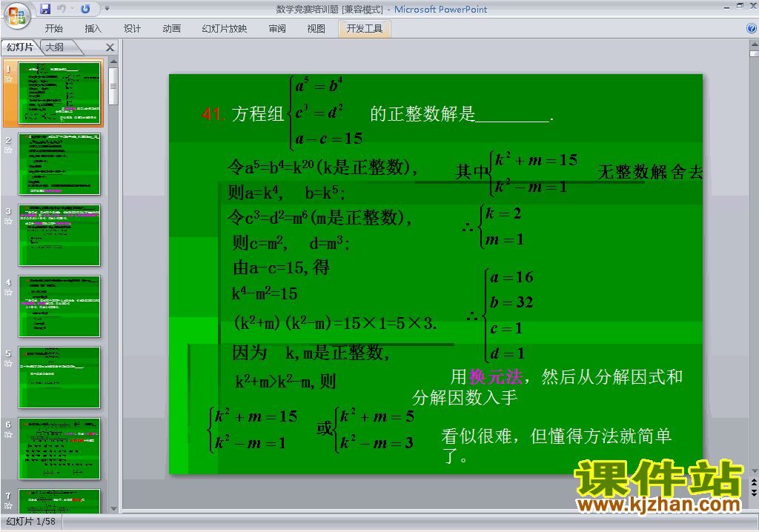This screenshot has height=532, width=759.
Task: Click the equation k=2 on the slide
Action: 503,213
